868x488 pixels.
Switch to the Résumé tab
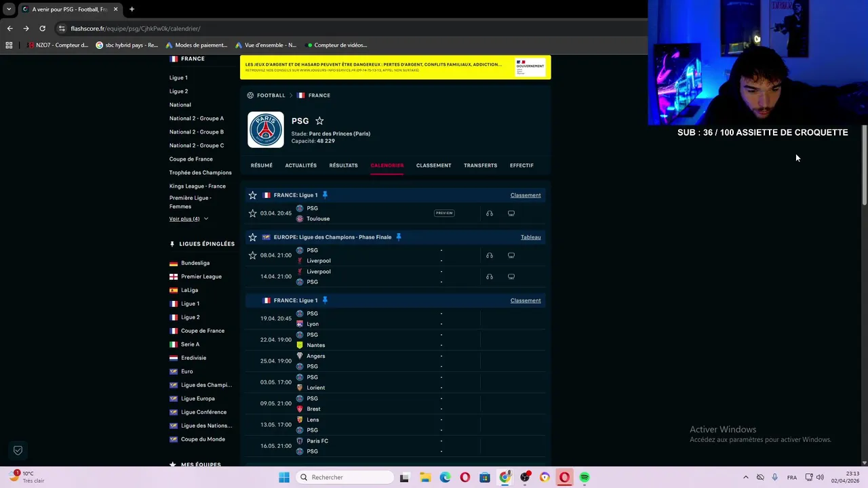262,165
